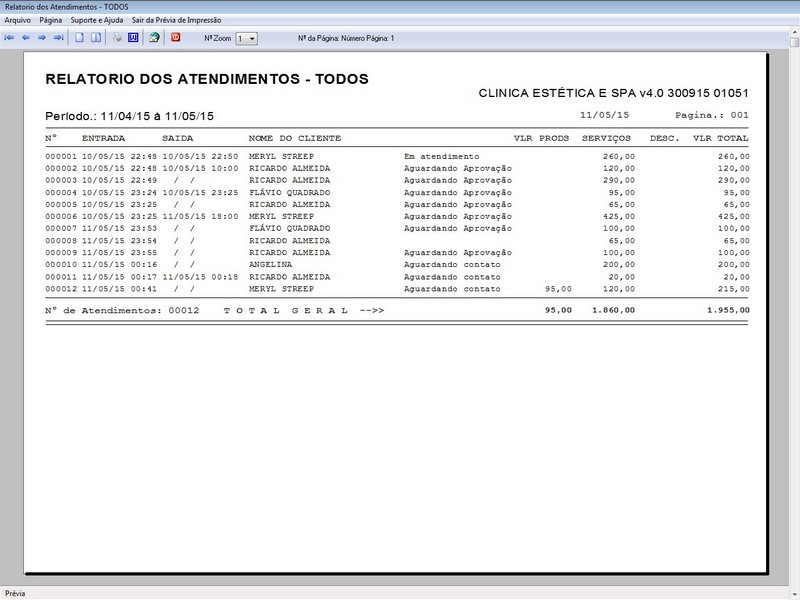
Task: Open the Arquivo menu
Action: (x=17, y=20)
